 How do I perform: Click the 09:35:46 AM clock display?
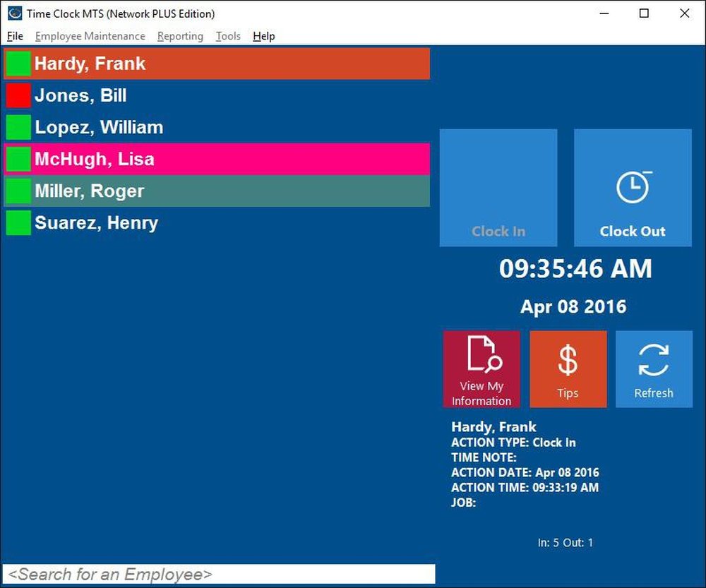[x=575, y=269]
